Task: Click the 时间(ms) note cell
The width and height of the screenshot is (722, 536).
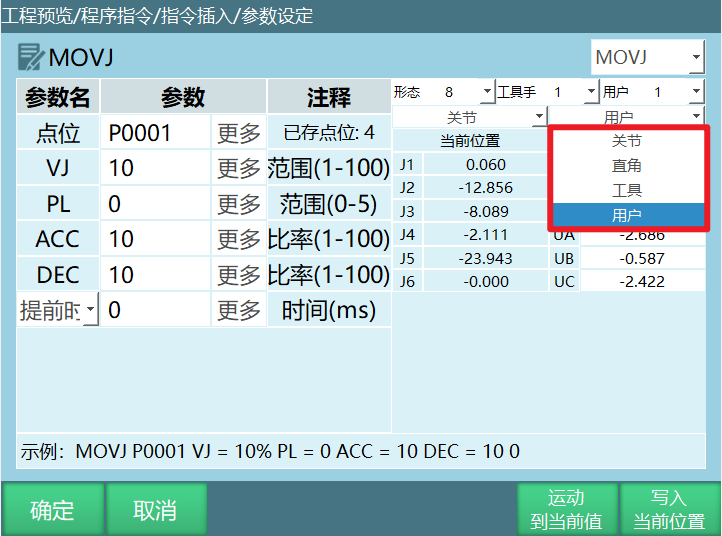Action: pyautogui.click(x=329, y=310)
